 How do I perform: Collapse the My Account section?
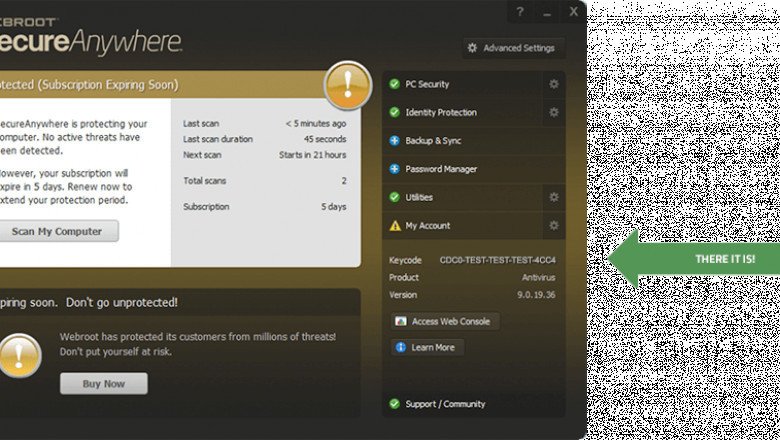click(462, 226)
